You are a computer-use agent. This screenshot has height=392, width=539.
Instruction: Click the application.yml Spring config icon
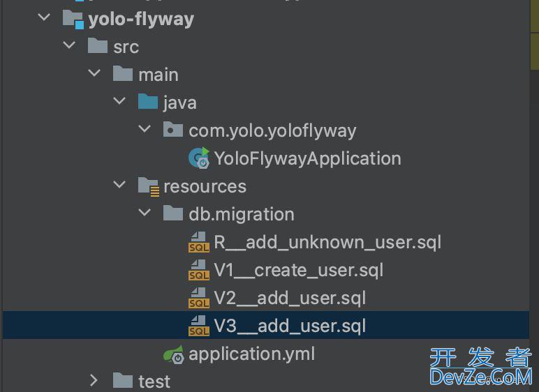(174, 354)
